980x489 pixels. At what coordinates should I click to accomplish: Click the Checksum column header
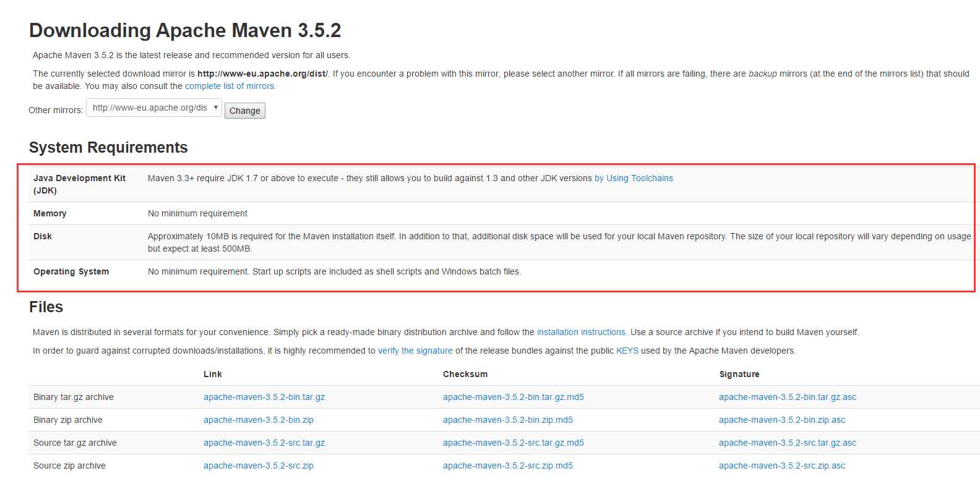click(x=465, y=374)
